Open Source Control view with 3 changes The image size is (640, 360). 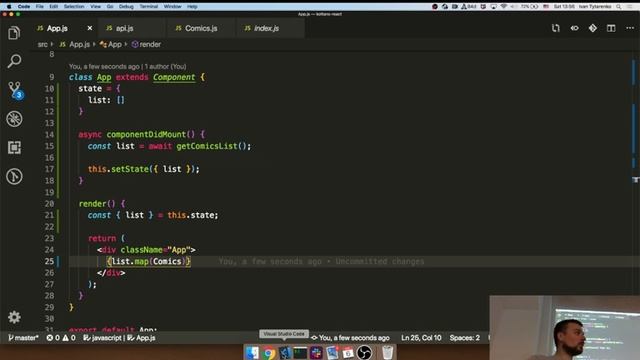[15, 90]
